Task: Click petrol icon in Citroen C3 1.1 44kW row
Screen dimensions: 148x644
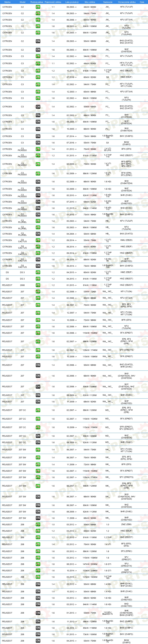Action: click(38, 63)
